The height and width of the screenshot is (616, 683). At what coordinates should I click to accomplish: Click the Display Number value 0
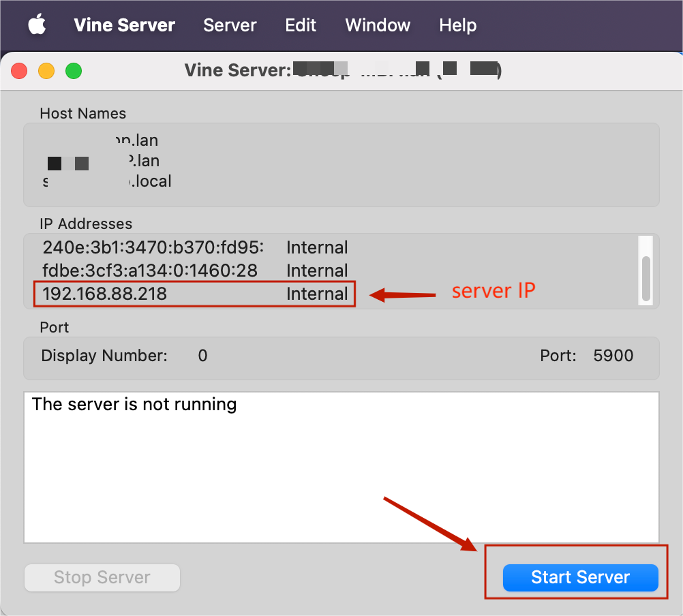click(x=202, y=356)
